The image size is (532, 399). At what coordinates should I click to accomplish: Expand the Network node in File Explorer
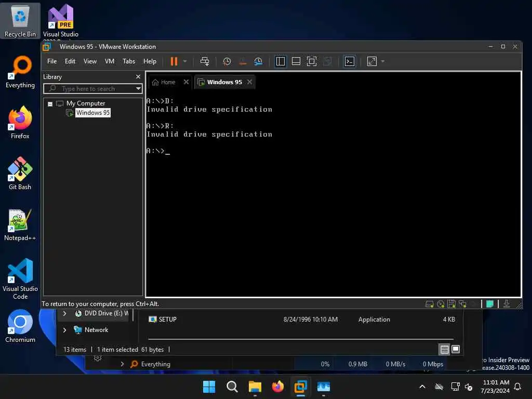[x=64, y=330]
